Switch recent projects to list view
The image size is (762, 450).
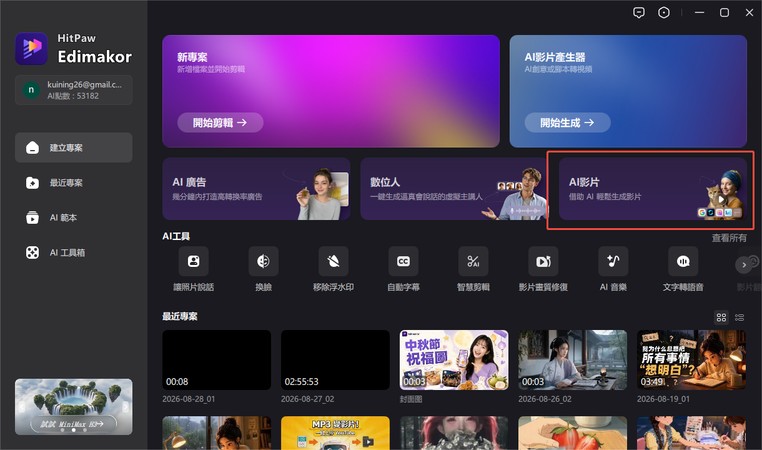click(x=740, y=317)
